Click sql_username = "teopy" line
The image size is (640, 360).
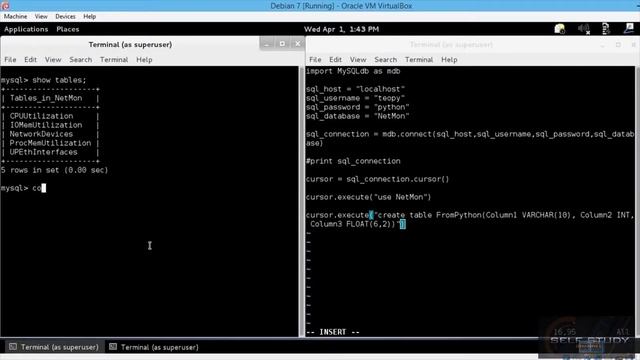356,98
